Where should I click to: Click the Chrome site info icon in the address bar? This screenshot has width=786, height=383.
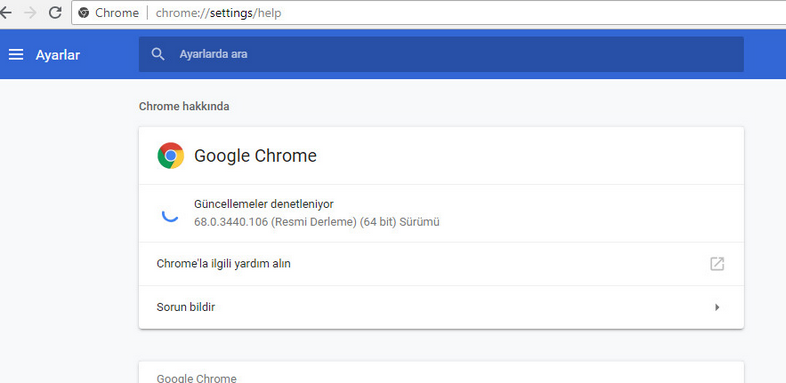[x=84, y=13]
